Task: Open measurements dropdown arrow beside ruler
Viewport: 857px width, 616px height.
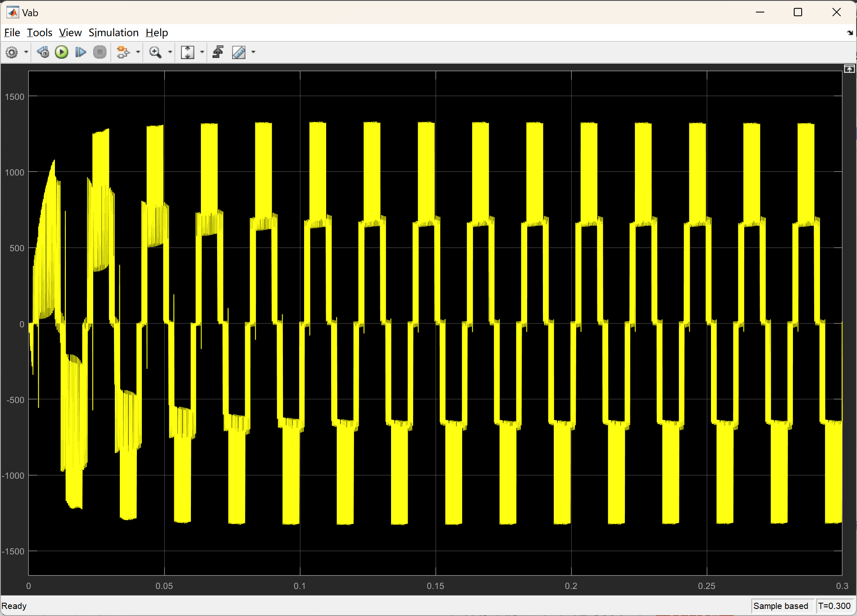Action: coord(253,52)
